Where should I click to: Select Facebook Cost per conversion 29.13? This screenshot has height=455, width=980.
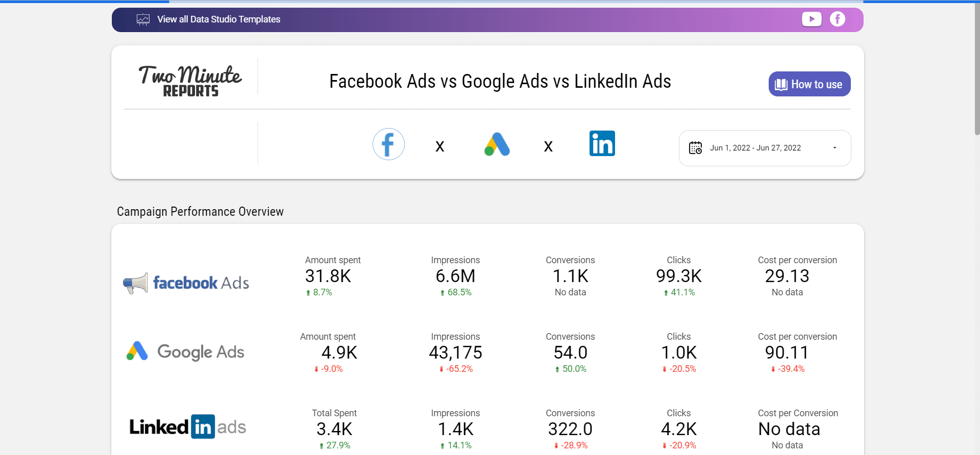pyautogui.click(x=787, y=276)
